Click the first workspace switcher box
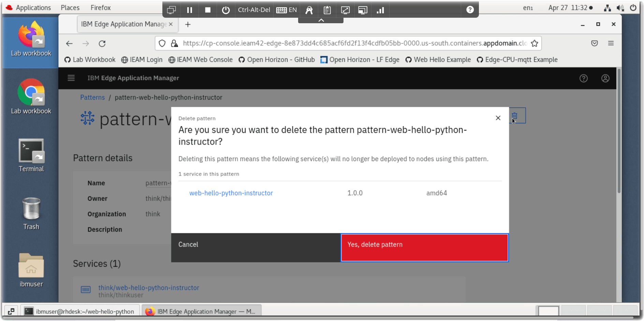Viewport: 644px width, 321px height. [x=548, y=311]
